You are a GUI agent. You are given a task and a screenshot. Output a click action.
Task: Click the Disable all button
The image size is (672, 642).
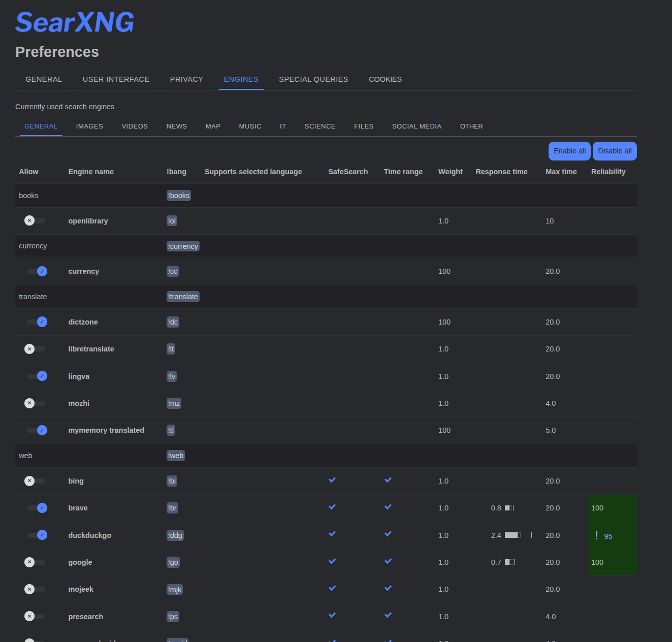pos(615,151)
